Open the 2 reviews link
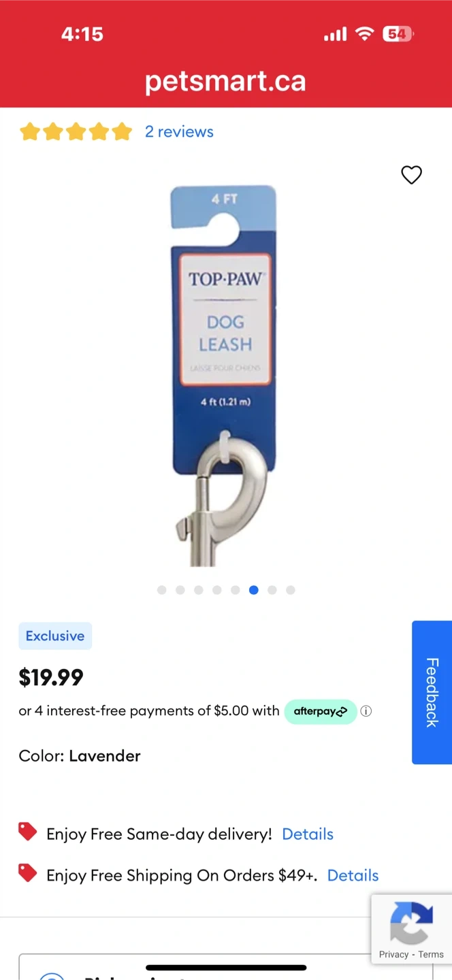This screenshot has width=452, height=980. (179, 131)
